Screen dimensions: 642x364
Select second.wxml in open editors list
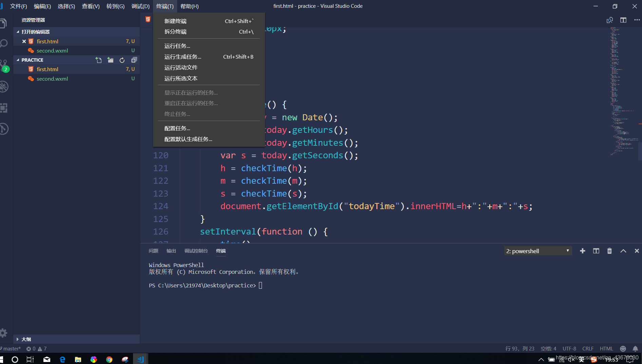(76, 50)
